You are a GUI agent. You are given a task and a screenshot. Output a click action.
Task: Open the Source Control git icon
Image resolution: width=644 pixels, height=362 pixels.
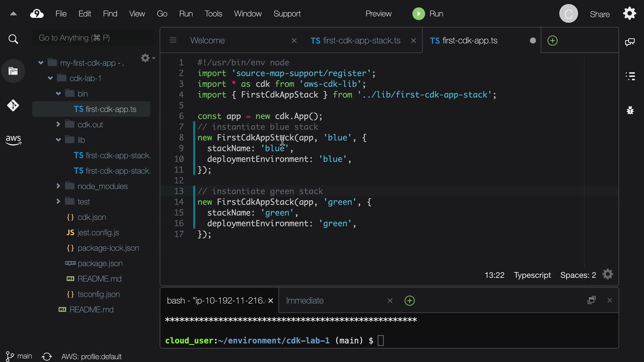click(13, 106)
